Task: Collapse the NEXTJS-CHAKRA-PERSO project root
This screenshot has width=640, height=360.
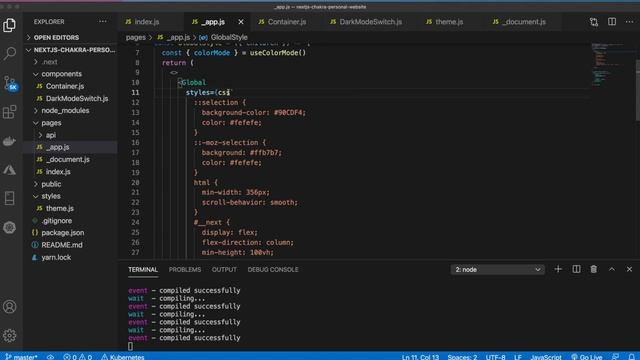Action: (x=70, y=50)
